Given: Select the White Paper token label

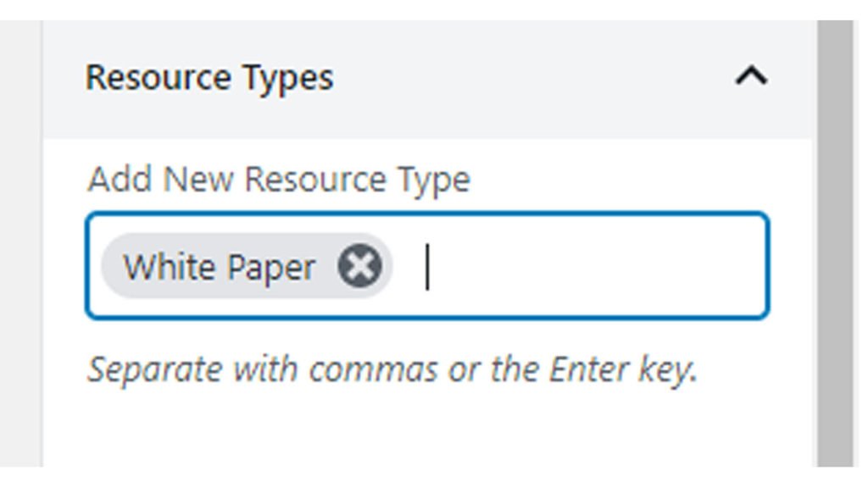Looking at the screenshot, I should point(220,267).
